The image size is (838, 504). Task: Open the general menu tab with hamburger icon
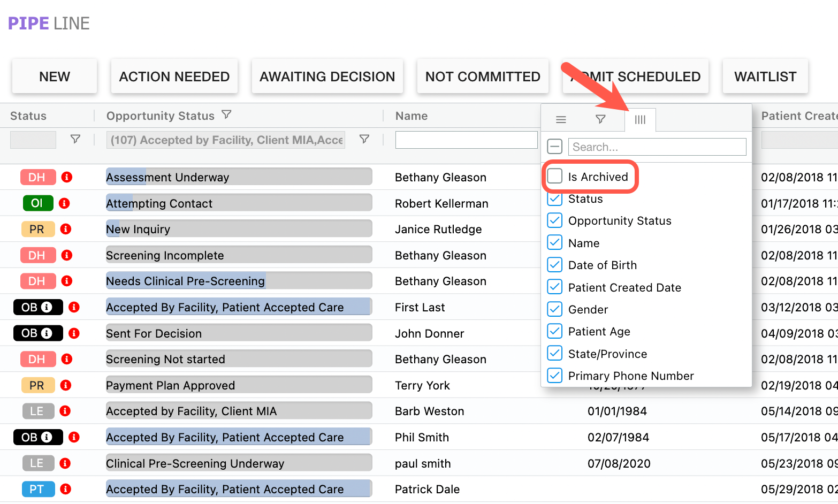(x=561, y=119)
